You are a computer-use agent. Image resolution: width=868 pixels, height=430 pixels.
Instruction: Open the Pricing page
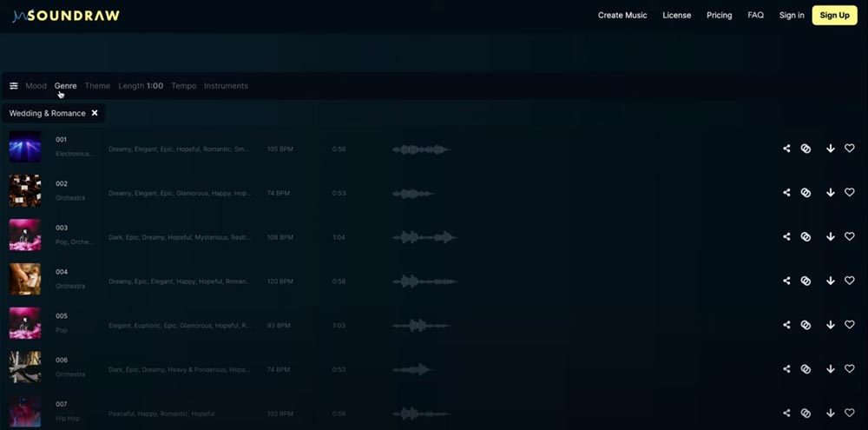(x=719, y=16)
